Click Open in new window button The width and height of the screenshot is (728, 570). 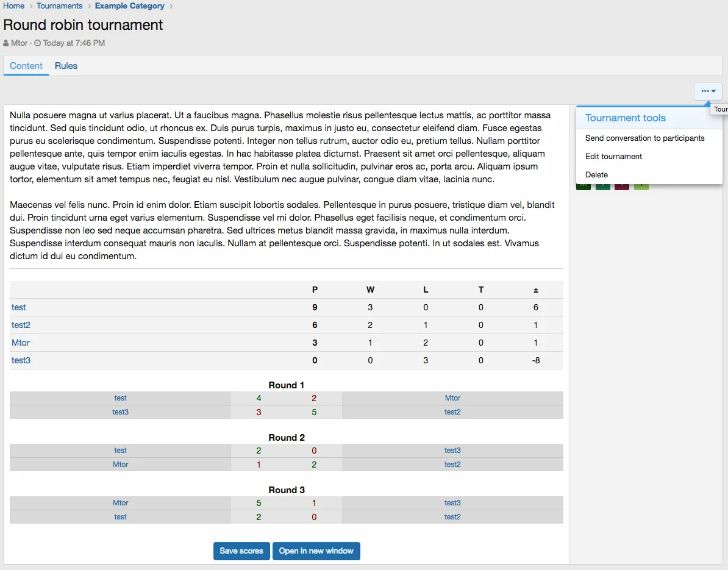tap(316, 551)
